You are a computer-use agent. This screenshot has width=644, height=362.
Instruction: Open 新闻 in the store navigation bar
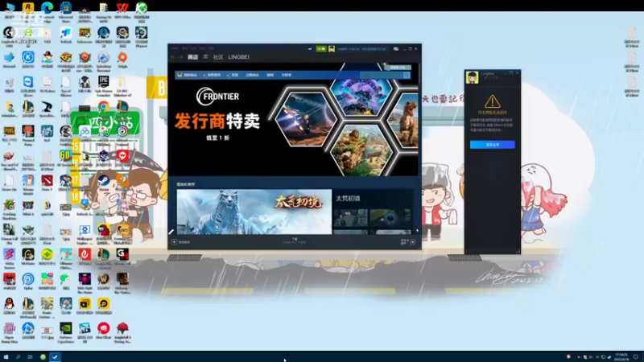[x=270, y=75]
